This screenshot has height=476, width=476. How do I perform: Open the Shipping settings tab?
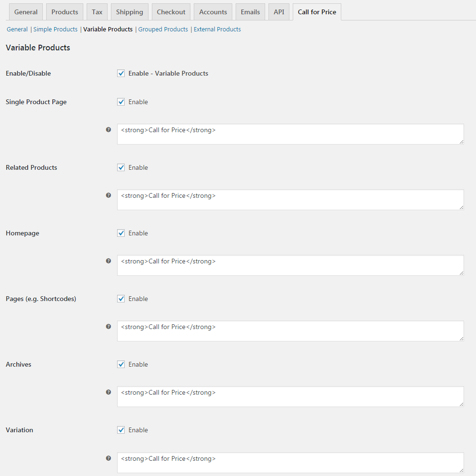[129, 12]
